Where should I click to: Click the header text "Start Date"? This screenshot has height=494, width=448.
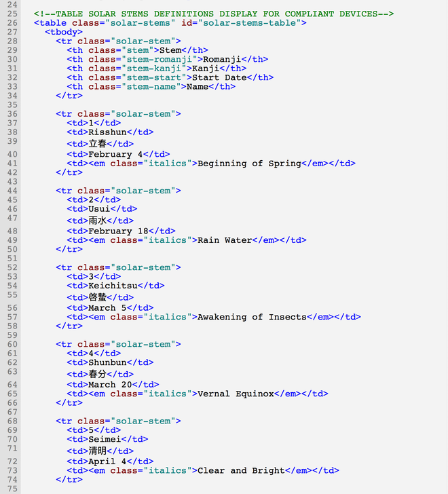click(219, 78)
